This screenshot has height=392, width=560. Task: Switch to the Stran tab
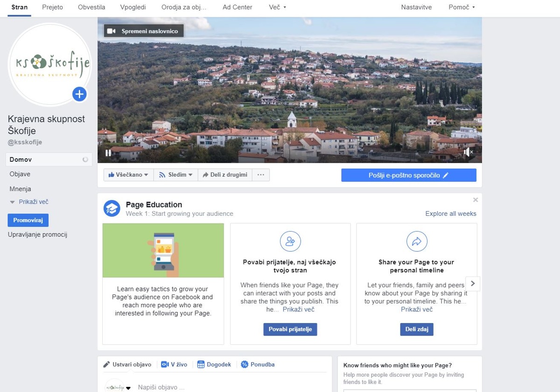[x=20, y=7]
